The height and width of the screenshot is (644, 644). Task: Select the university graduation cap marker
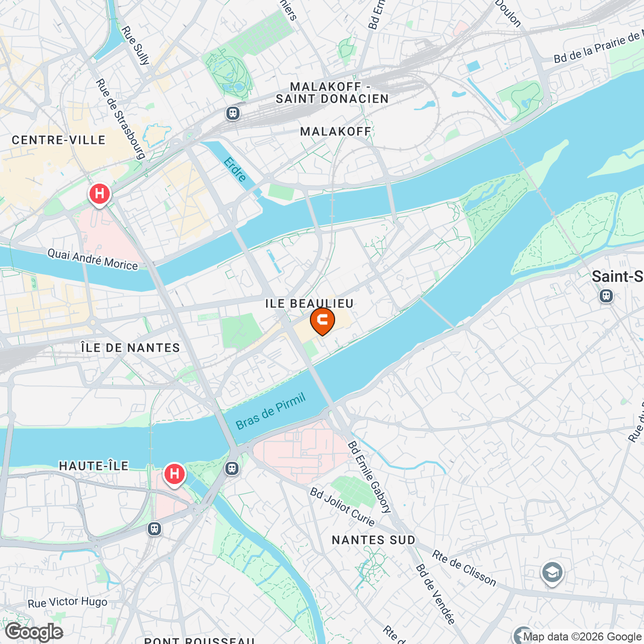pos(552,573)
